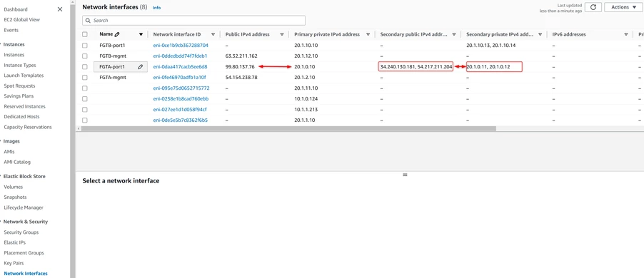Open interface eni-0ce1b9cb367288704
The height and width of the screenshot is (278, 644).
181,45
